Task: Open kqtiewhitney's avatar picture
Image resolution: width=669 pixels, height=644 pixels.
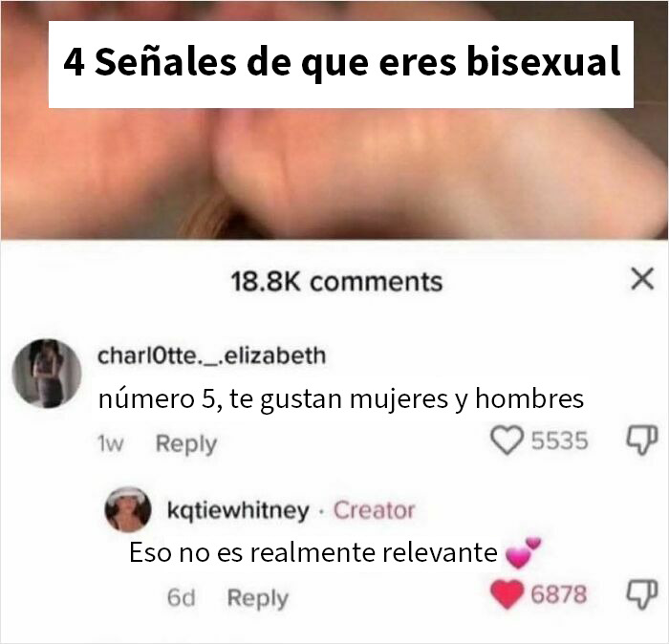Action: point(128,509)
